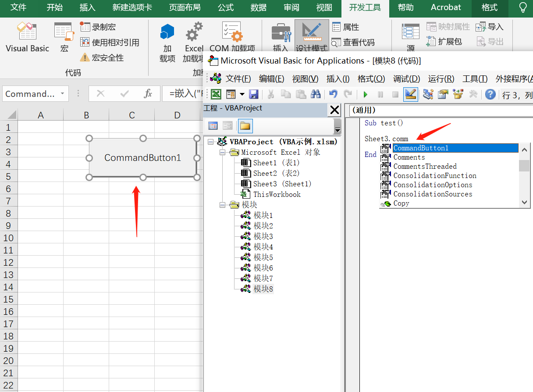Collapse the 模块 folder in VBAProject
Viewport: 533px width, 392px height.
click(223, 204)
